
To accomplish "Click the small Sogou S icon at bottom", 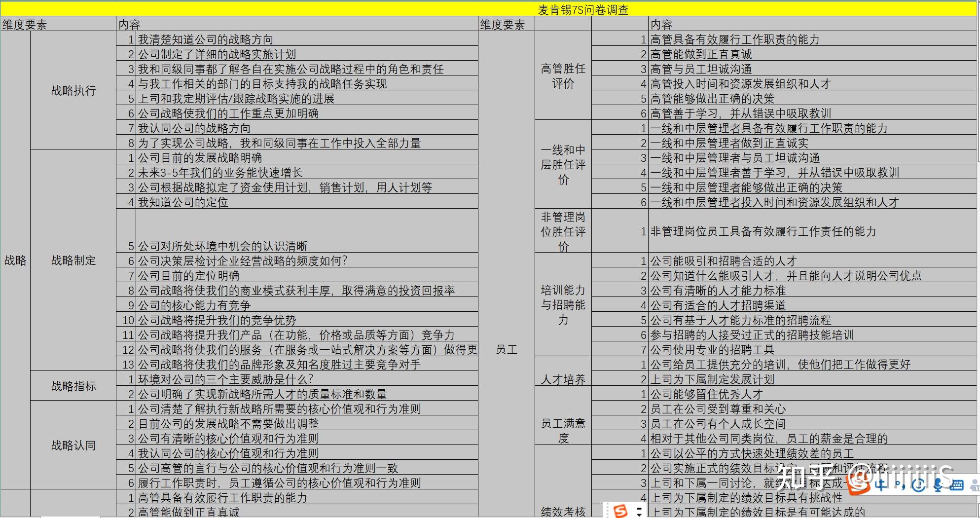I will click(620, 511).
